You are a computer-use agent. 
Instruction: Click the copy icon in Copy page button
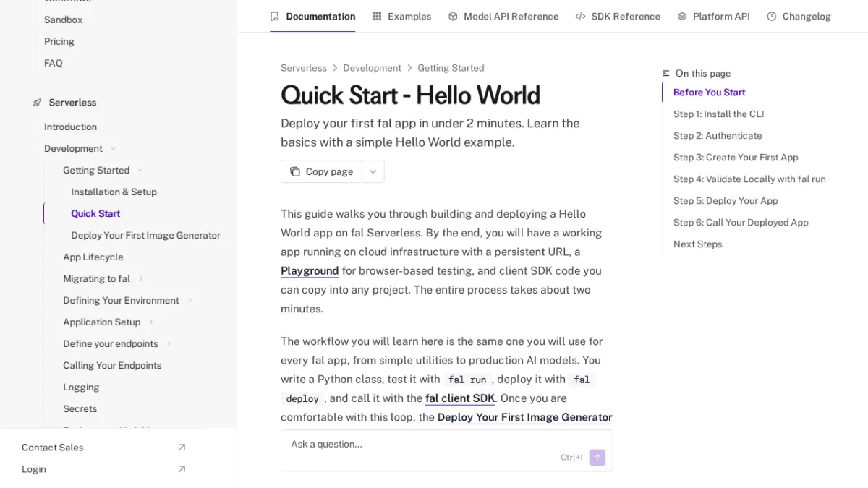click(x=295, y=171)
